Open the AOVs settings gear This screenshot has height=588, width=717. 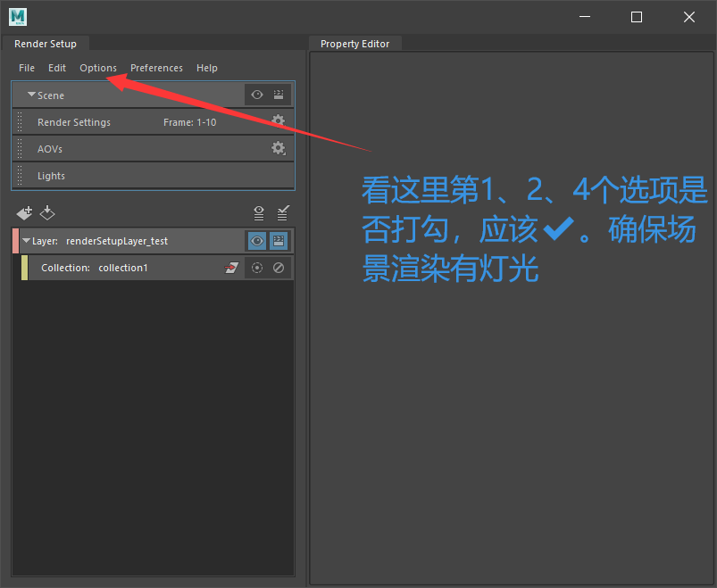click(x=278, y=148)
